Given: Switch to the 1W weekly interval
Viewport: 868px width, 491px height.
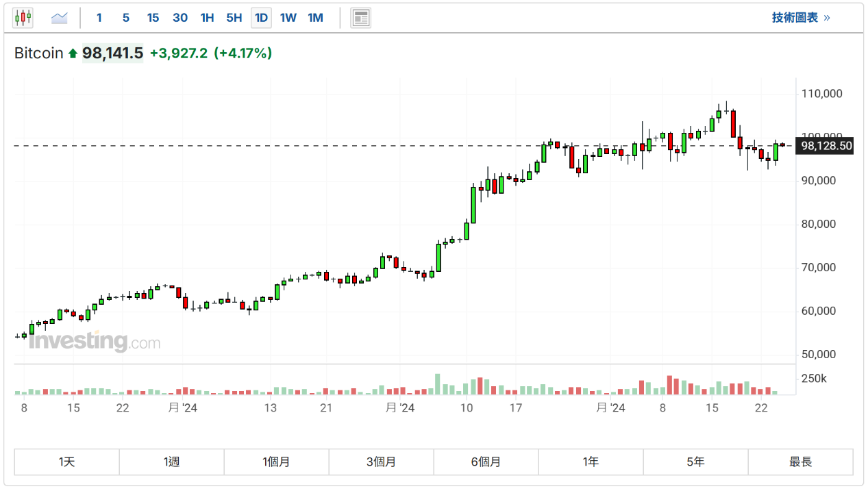Looking at the screenshot, I should [288, 18].
